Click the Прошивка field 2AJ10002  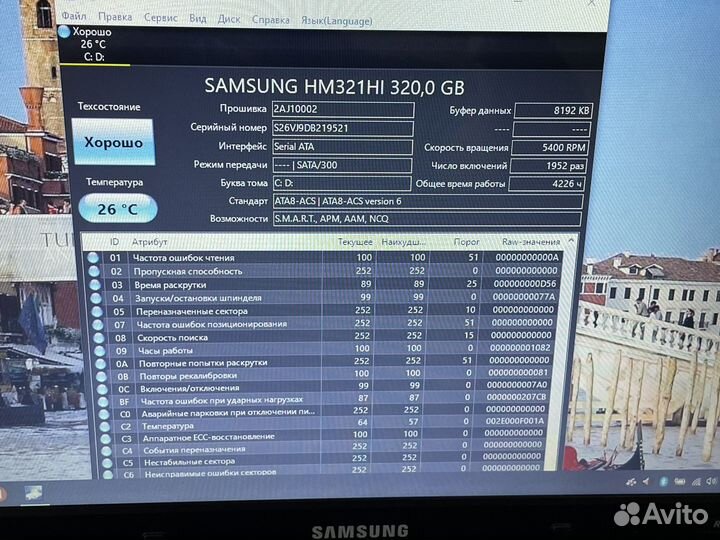(x=343, y=109)
